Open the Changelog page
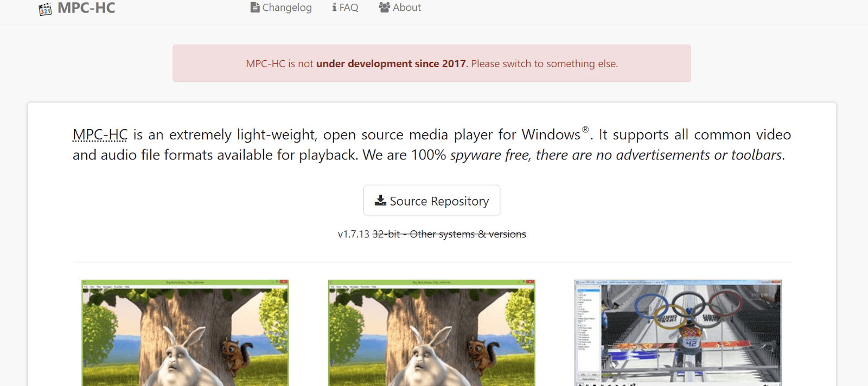Screen dimensions: 868x386 click(287, 8)
